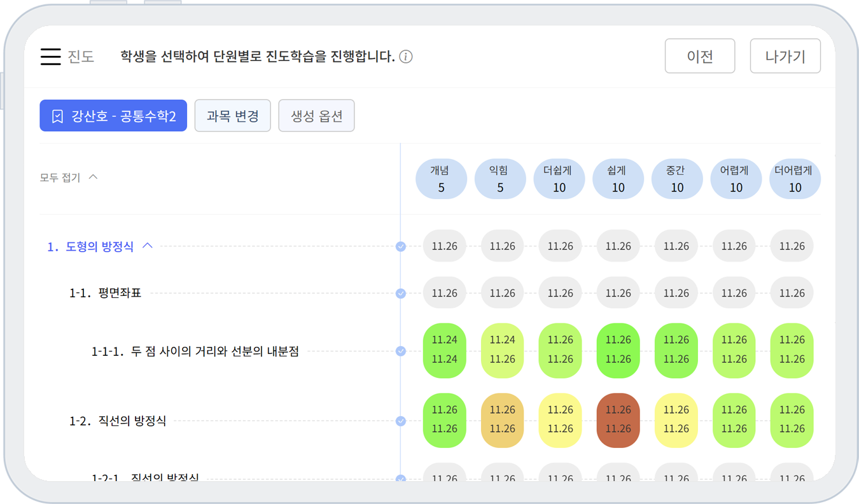Select the 더어렵게 10 column header

pyautogui.click(x=795, y=179)
